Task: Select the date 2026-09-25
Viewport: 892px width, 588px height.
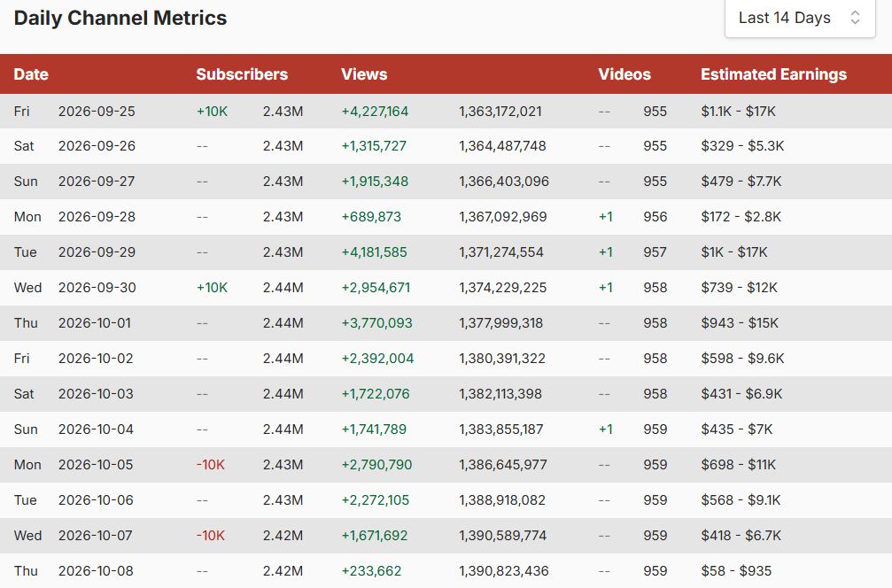Action: point(97,112)
